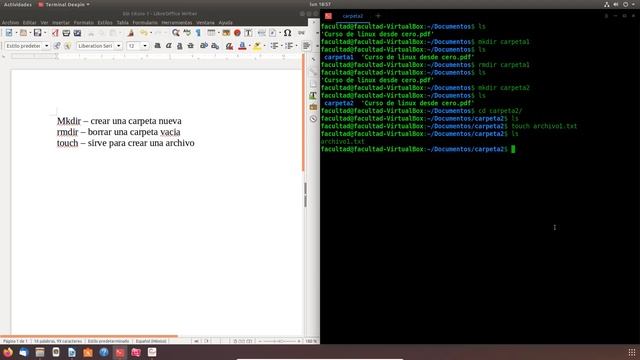Toggle ordered numbered list
Screen dimensions: 640x360
pos(289,46)
